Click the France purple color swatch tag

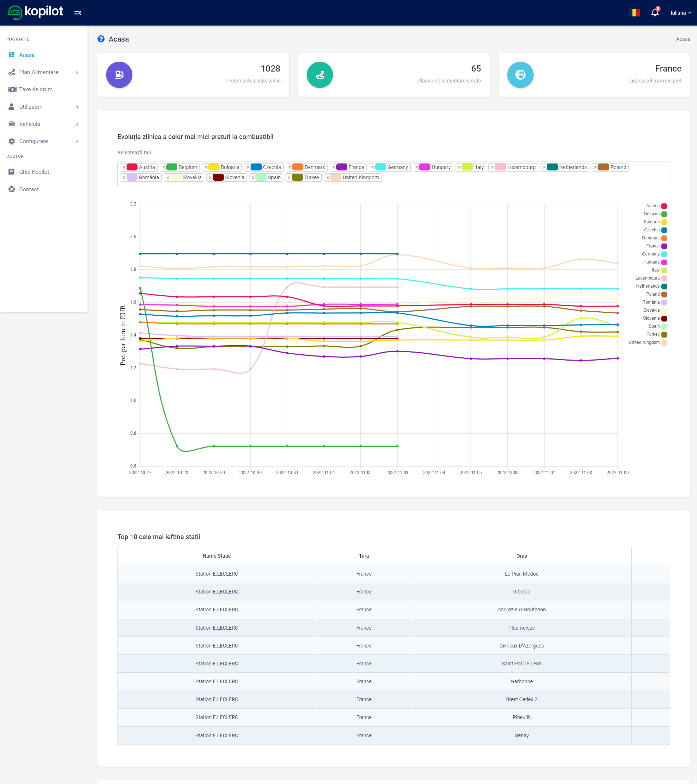pyautogui.click(x=342, y=167)
